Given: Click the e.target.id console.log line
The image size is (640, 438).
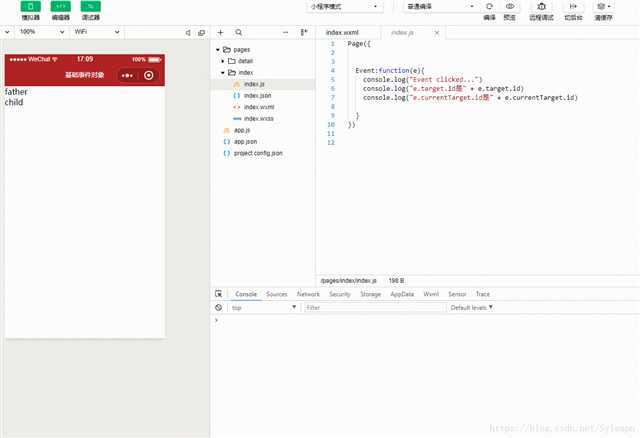Looking at the screenshot, I should (443, 89).
